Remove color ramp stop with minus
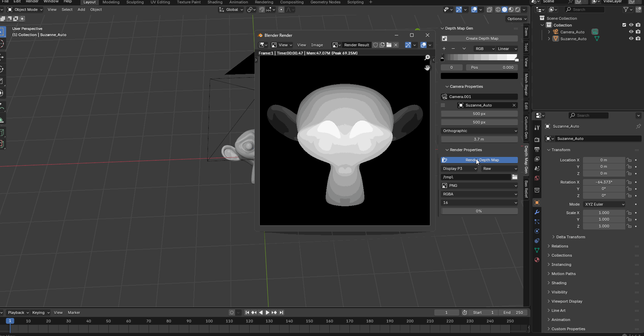Screen dimensions: 644x336 [453, 49]
